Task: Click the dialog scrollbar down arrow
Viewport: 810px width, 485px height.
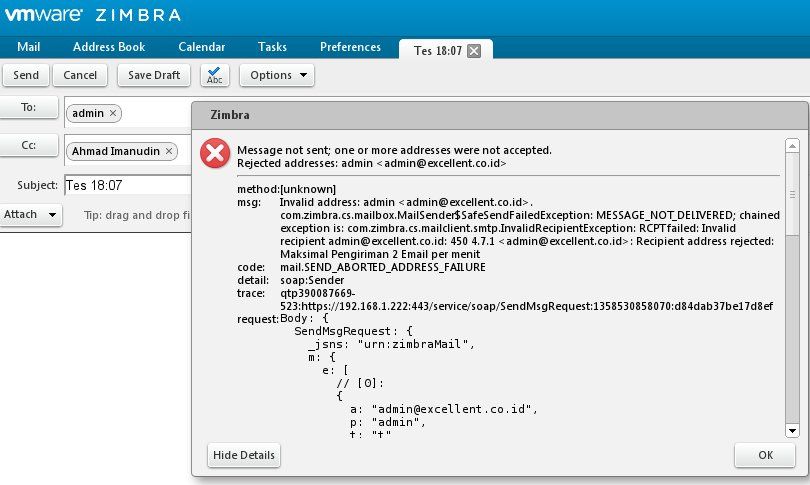Action: tap(792, 430)
